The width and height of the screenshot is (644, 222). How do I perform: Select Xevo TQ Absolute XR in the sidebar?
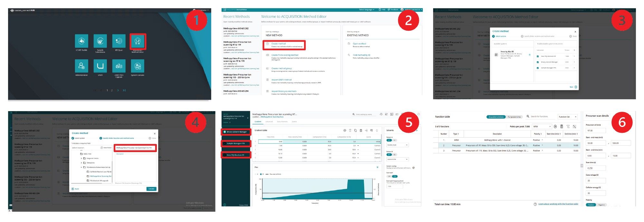(236, 155)
